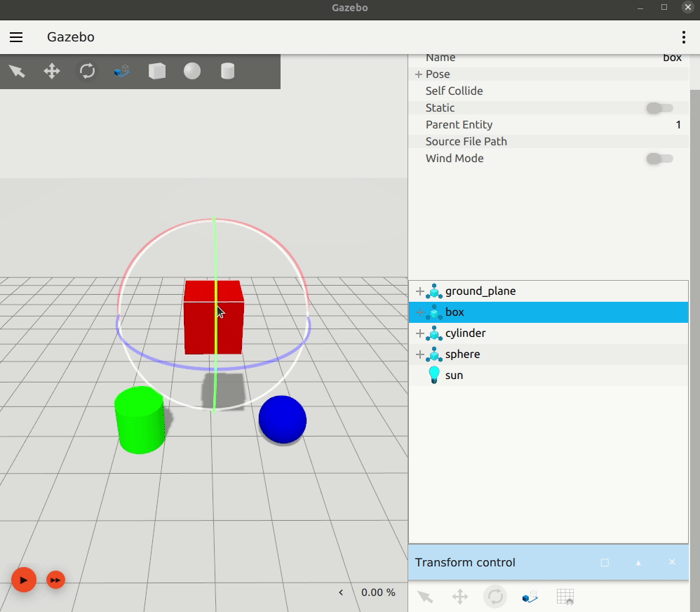The image size is (700, 612).
Task: Maximize the Gazebo window
Action: click(x=664, y=7)
